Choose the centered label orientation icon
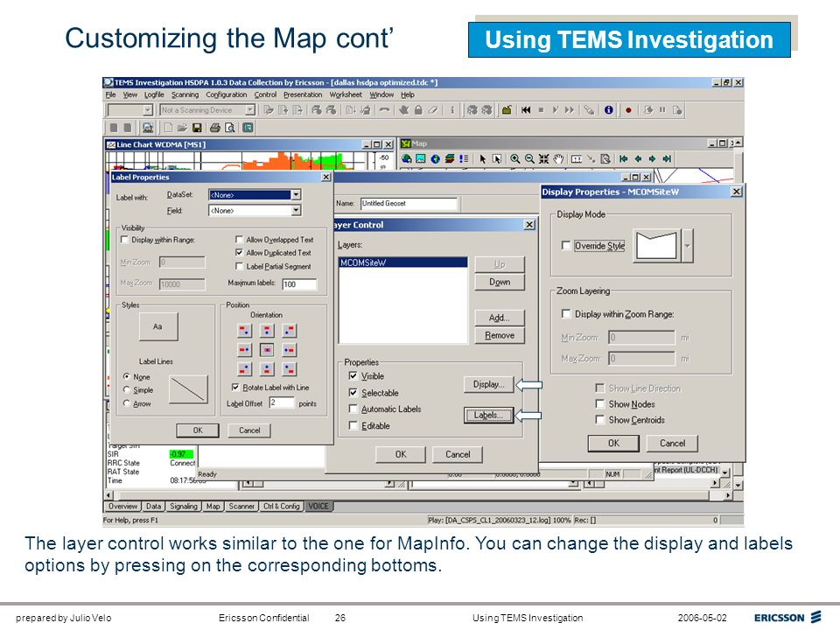The height and width of the screenshot is (630, 840). tap(267, 350)
